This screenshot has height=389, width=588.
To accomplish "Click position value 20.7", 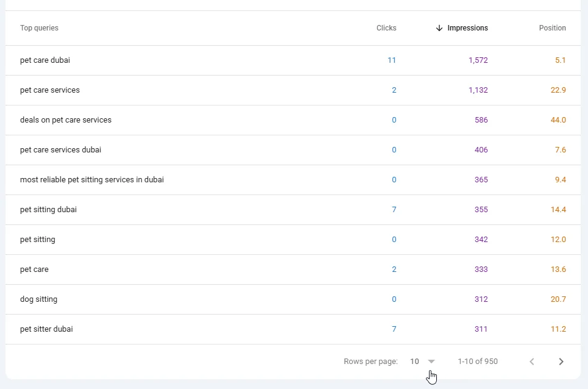I will 558,299.
